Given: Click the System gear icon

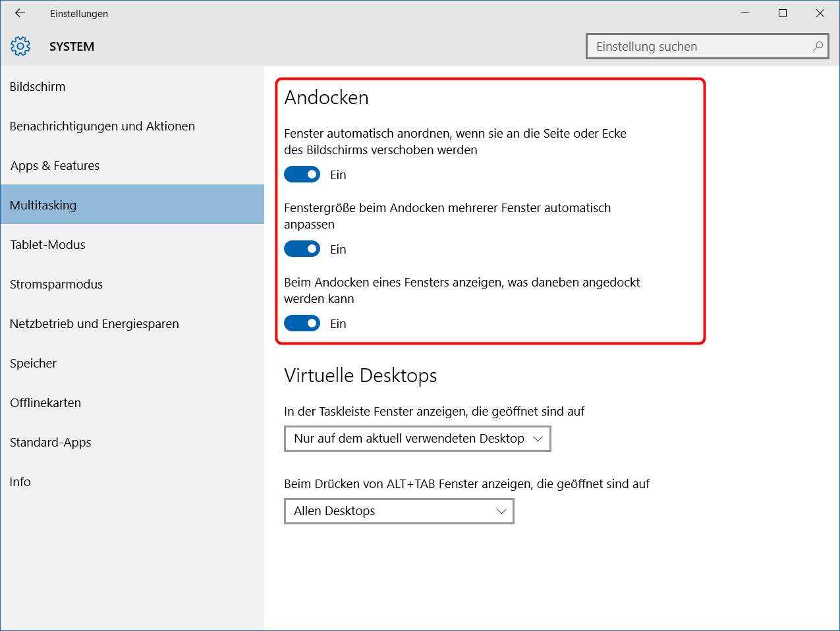Looking at the screenshot, I should pyautogui.click(x=20, y=46).
